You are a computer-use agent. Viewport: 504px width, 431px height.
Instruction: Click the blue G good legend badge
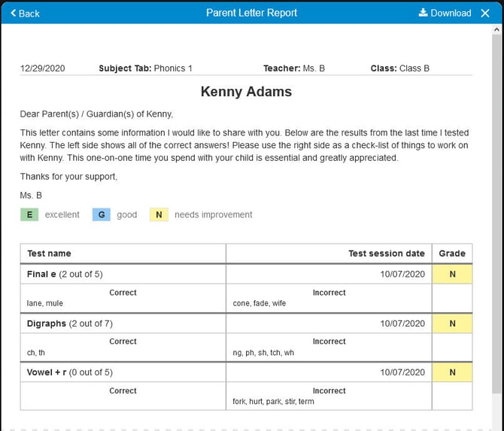point(101,214)
